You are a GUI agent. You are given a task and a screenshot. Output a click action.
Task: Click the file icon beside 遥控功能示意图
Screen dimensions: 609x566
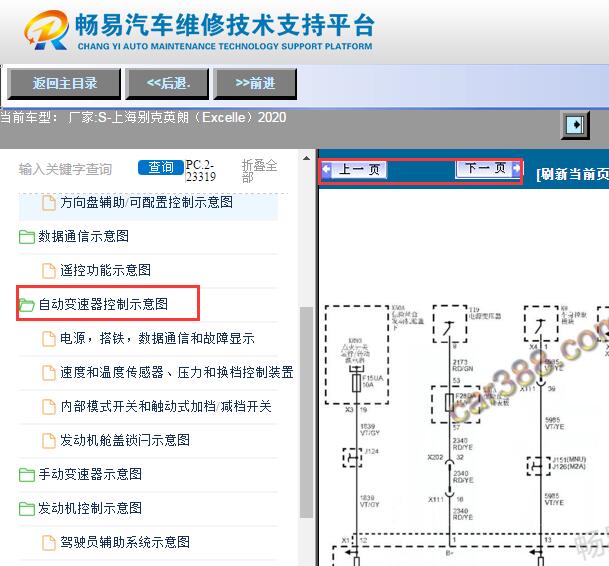(x=49, y=271)
